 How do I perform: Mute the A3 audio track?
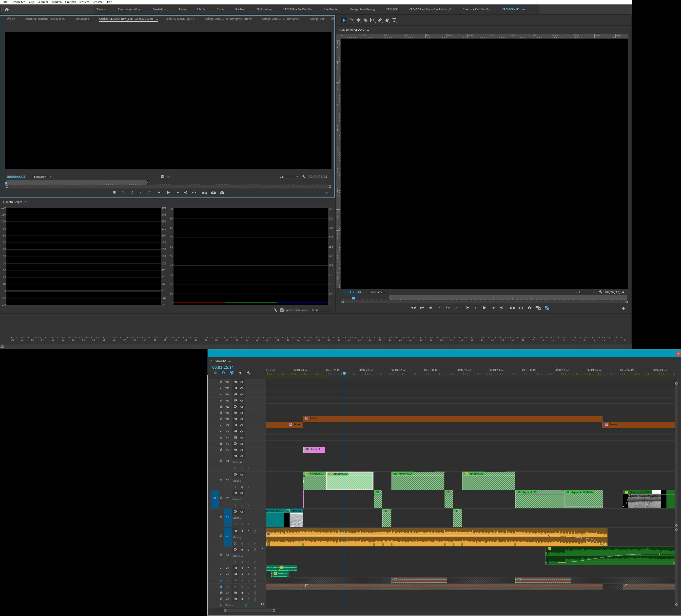coord(242,568)
